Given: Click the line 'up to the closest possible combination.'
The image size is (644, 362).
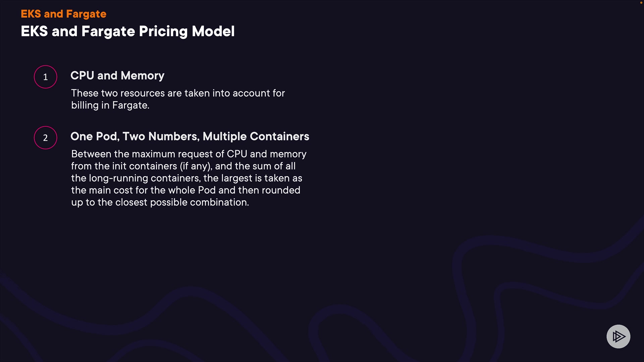Looking at the screenshot, I should [160, 202].
